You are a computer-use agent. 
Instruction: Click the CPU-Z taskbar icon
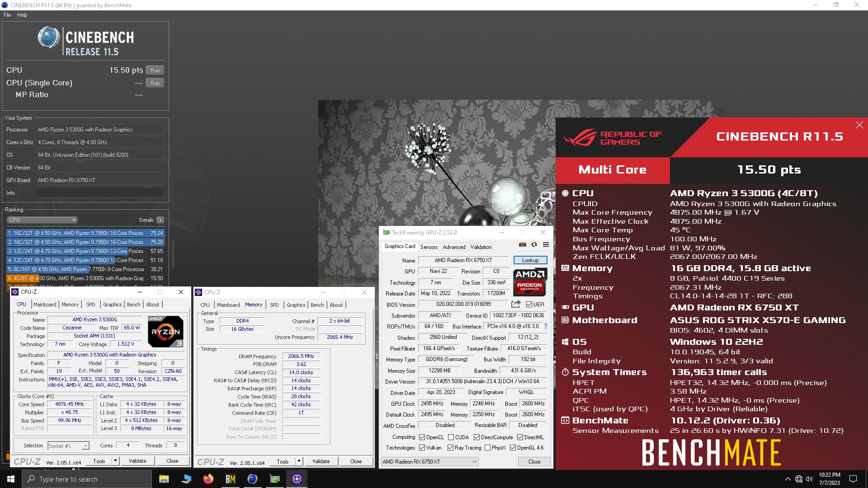click(x=297, y=479)
